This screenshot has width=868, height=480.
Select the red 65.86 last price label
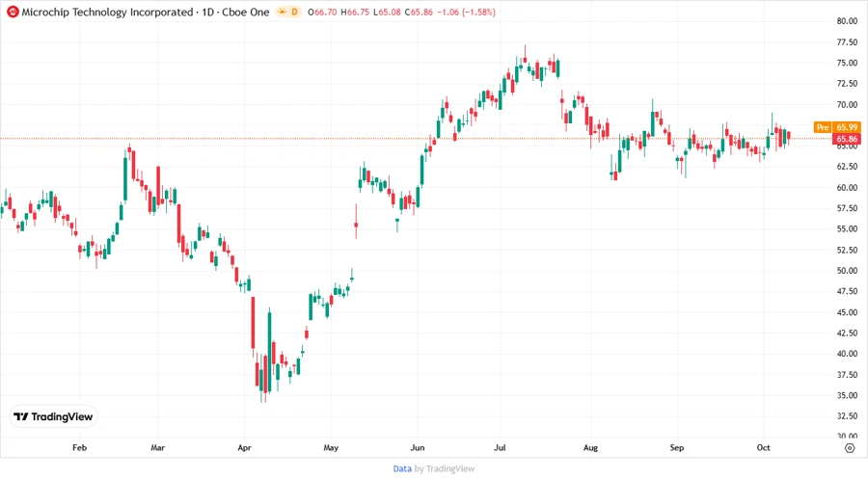coord(848,139)
